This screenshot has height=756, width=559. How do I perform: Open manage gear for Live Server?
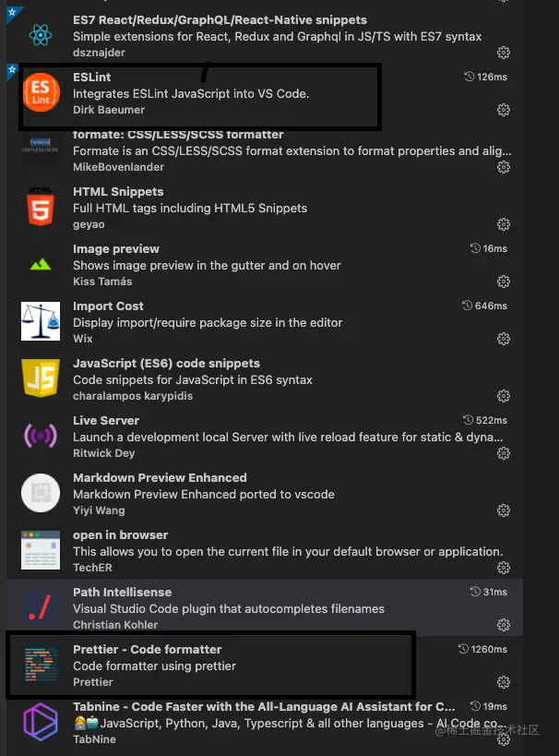point(504,453)
